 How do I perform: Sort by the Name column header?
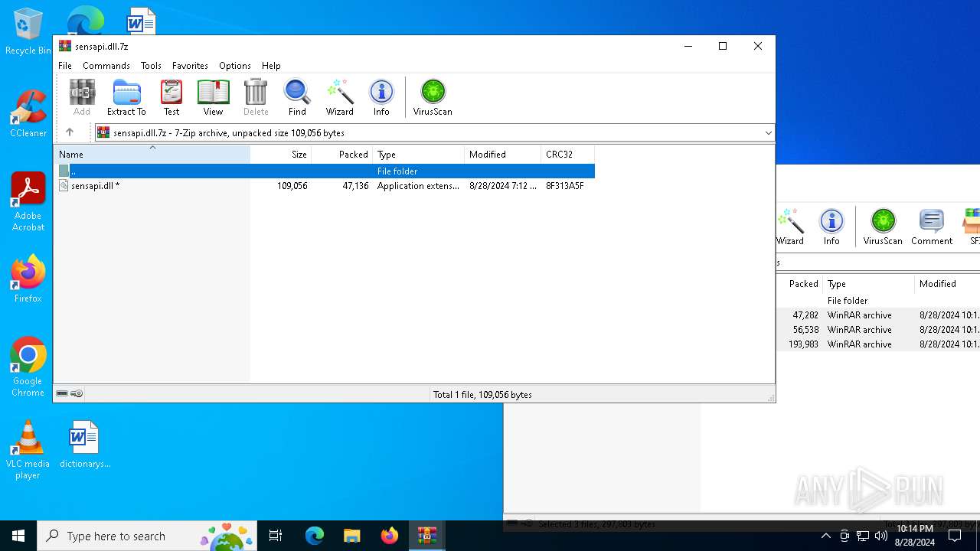coord(152,154)
